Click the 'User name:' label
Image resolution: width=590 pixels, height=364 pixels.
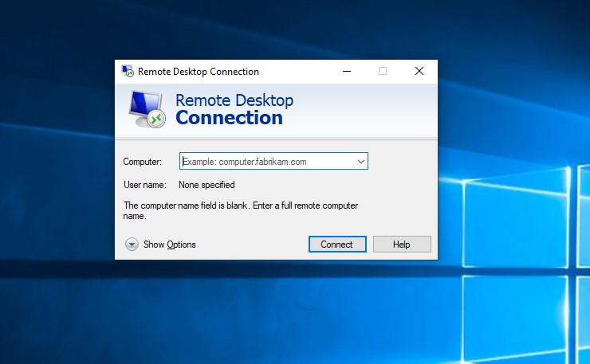(145, 185)
